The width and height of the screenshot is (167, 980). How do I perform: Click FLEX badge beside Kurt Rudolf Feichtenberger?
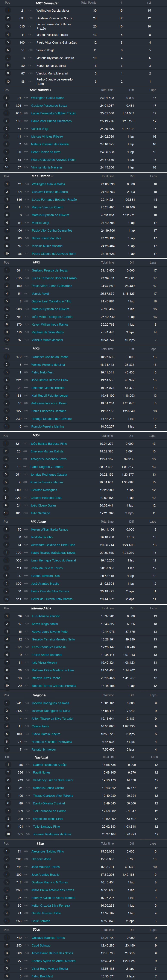[x=26, y=396]
